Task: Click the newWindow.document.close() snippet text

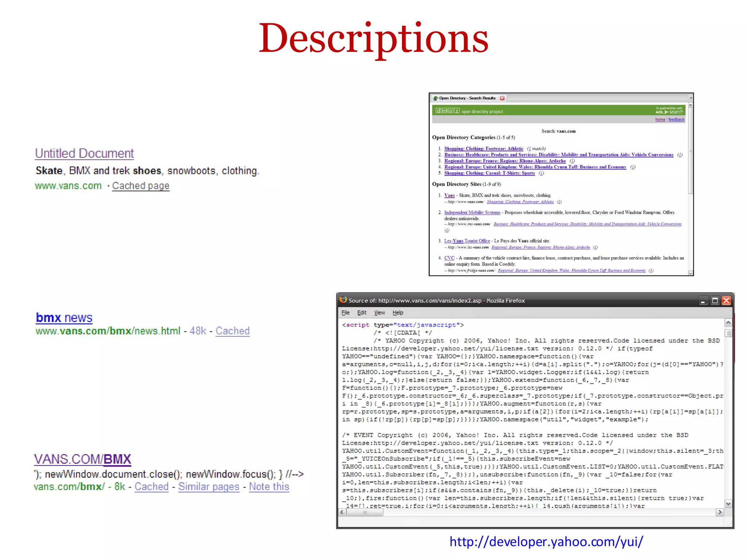Action: pos(169,474)
